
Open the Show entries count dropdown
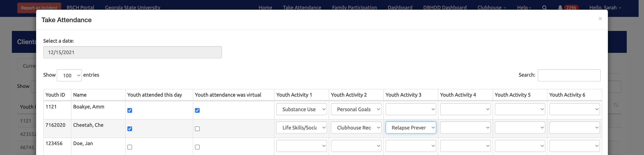click(69, 75)
